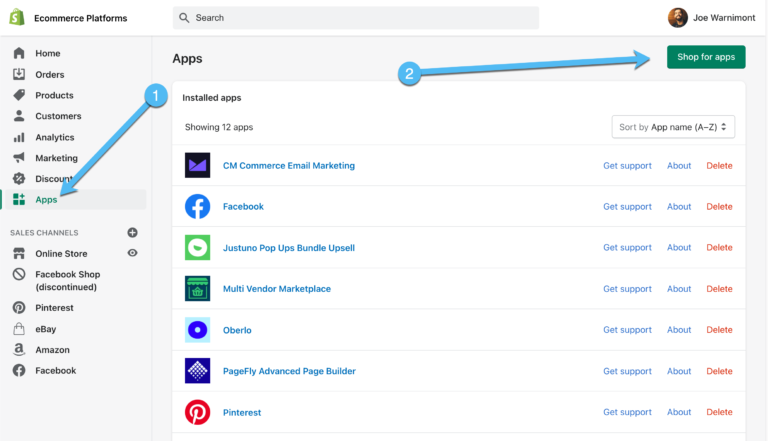Viewport: 768px width, 441px height.
Task: Click the Shop for apps button
Action: click(705, 57)
